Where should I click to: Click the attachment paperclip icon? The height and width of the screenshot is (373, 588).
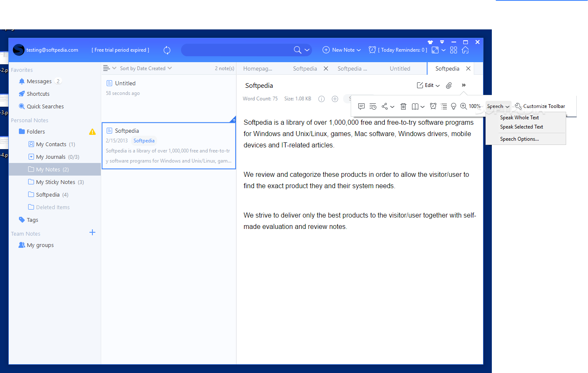[449, 85]
